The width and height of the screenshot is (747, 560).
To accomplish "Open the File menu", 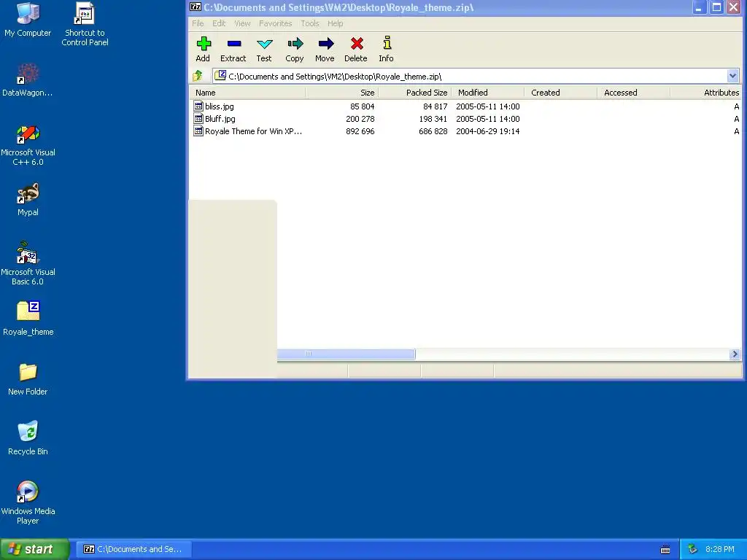I will [x=198, y=23].
